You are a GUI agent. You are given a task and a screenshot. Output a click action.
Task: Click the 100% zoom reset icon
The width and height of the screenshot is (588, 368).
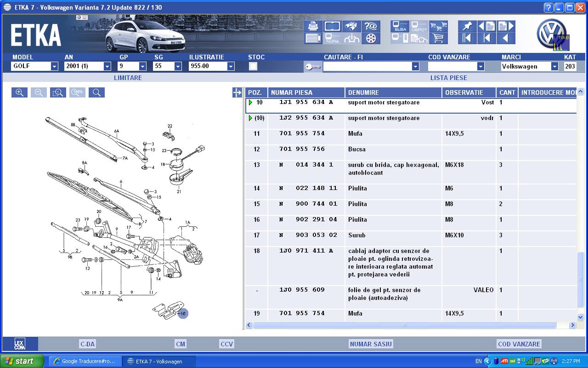pos(77,92)
